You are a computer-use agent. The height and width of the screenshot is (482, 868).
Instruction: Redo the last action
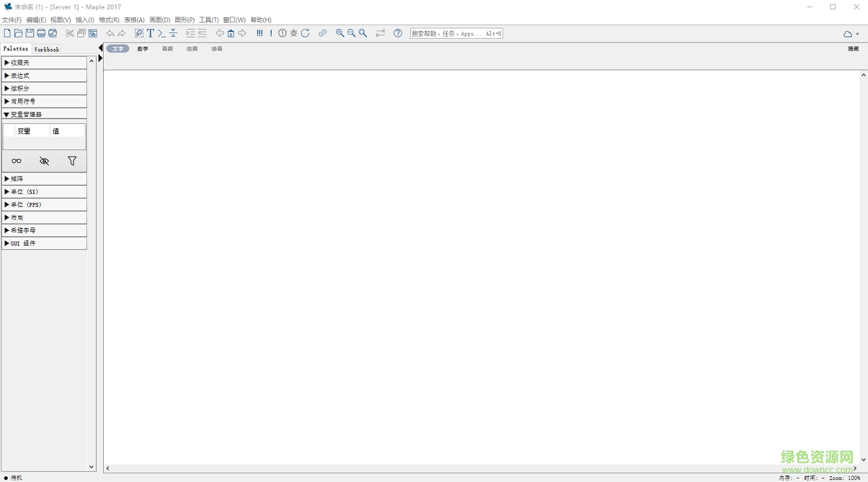pos(122,34)
